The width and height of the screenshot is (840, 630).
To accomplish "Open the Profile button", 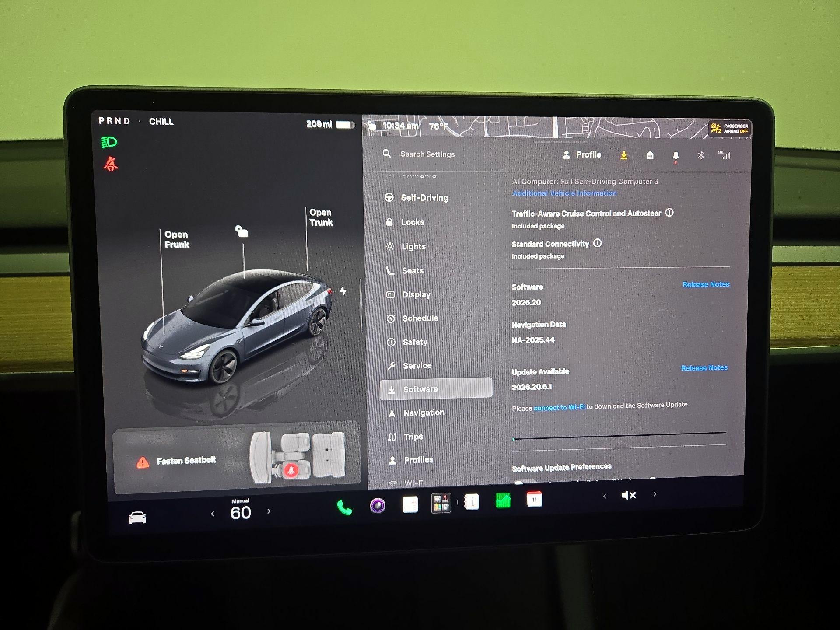I will click(582, 155).
